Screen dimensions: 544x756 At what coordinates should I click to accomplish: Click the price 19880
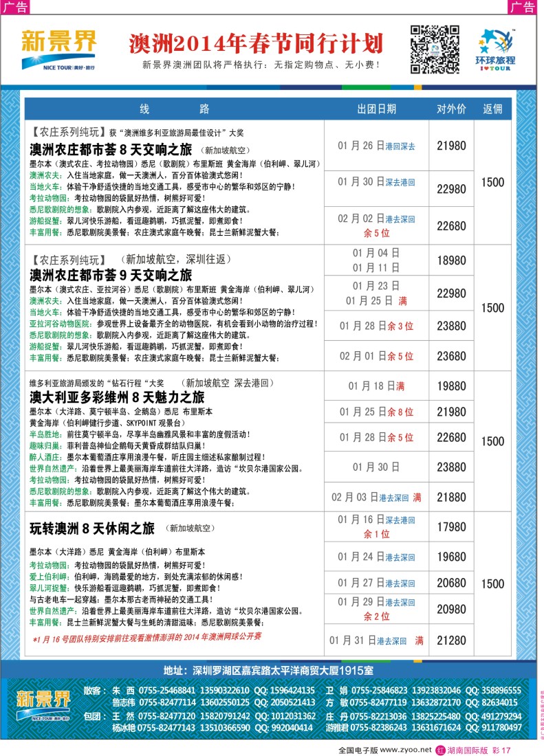click(451, 386)
